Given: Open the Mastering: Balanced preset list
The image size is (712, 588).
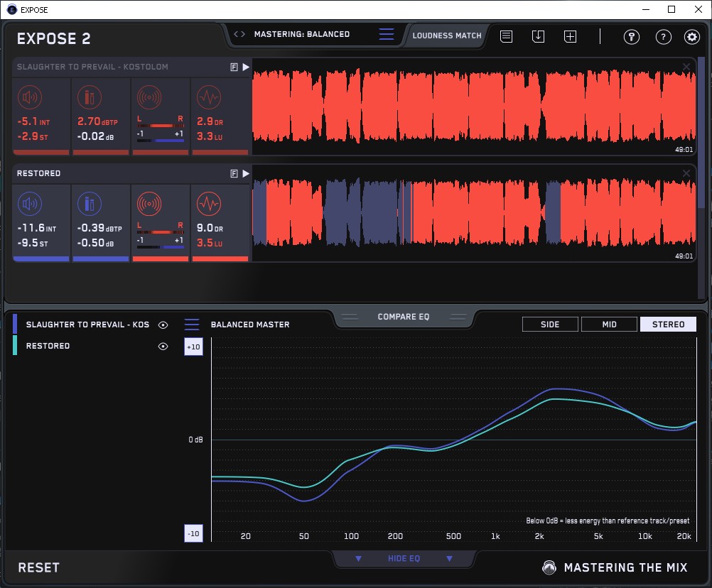Looking at the screenshot, I should point(386,34).
